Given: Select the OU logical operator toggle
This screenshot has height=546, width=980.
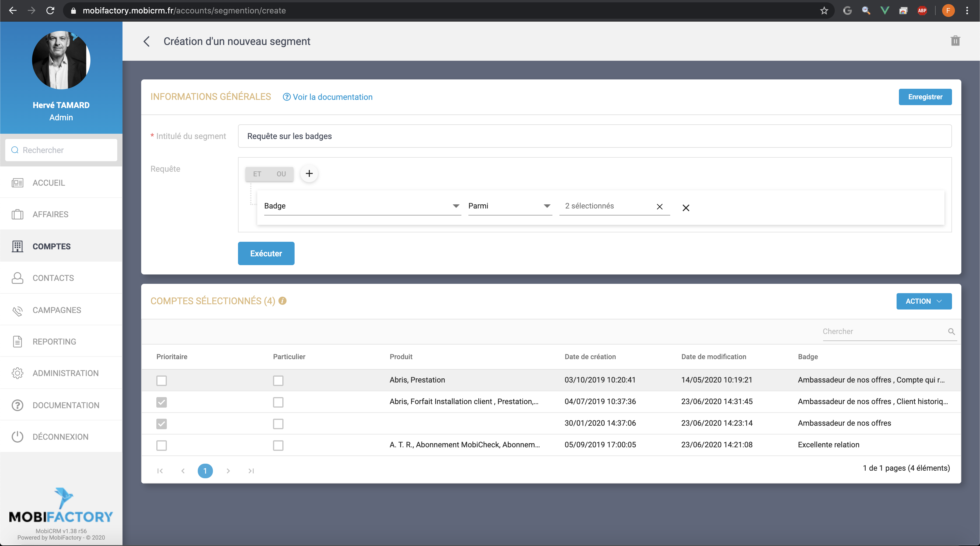Looking at the screenshot, I should click(281, 174).
